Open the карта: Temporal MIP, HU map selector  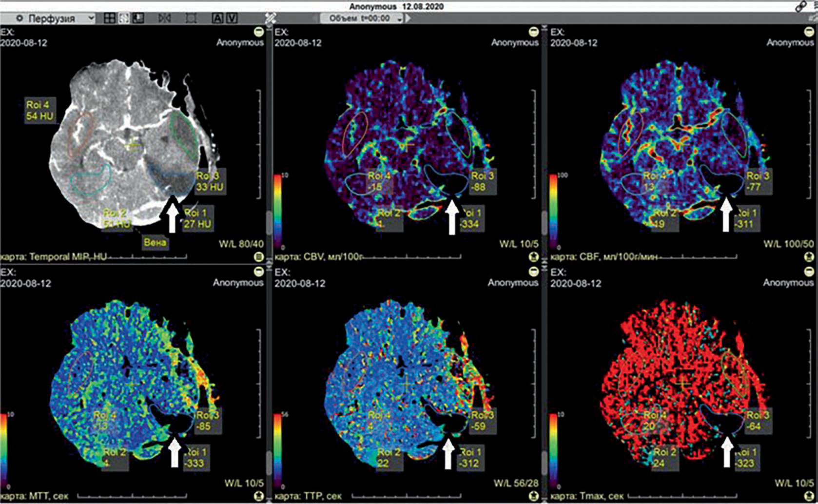(x=54, y=257)
